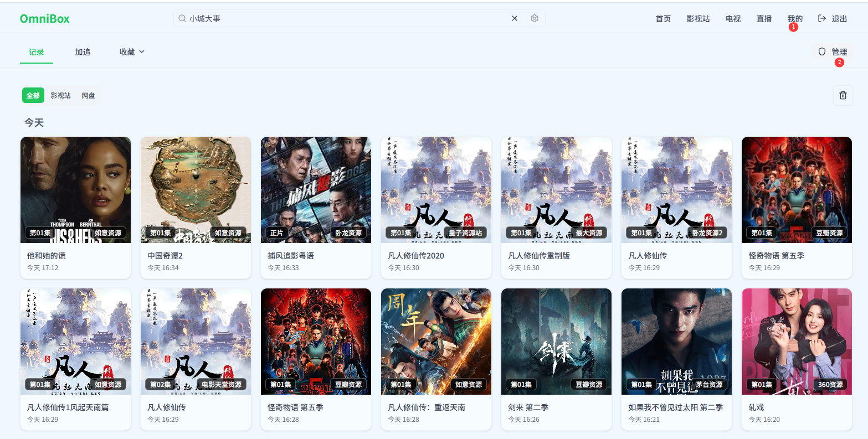Open the 凡人修仙传2020 poster thumbnail
Viewport: 868px width, 439px height.
[x=436, y=189]
